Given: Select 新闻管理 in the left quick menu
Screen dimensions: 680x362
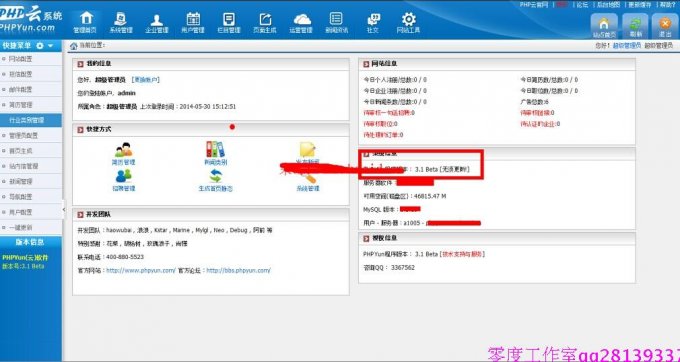Looking at the screenshot, I should pyautogui.click(x=21, y=181).
